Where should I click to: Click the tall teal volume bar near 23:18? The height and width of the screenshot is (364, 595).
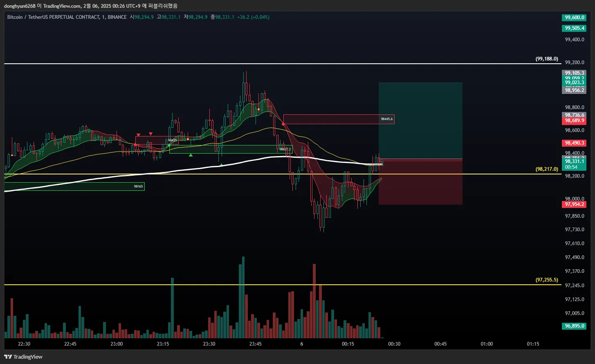pyautogui.click(x=172, y=308)
